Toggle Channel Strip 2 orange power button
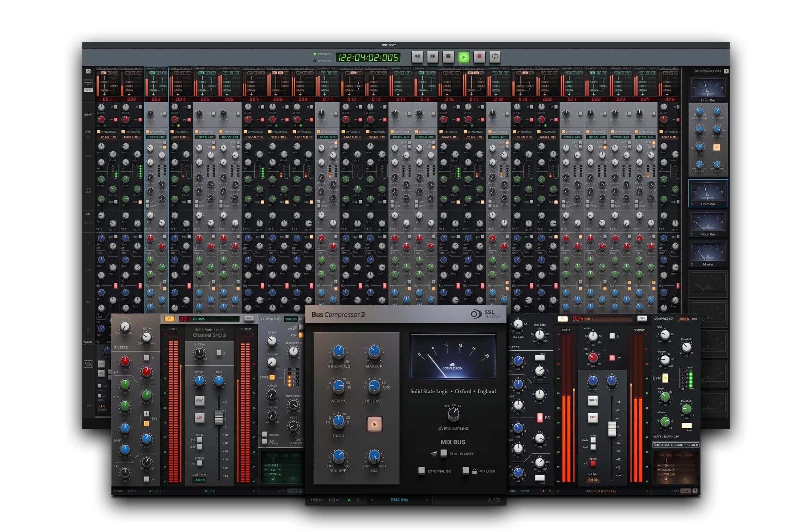The height and width of the screenshot is (532, 812). [x=169, y=319]
